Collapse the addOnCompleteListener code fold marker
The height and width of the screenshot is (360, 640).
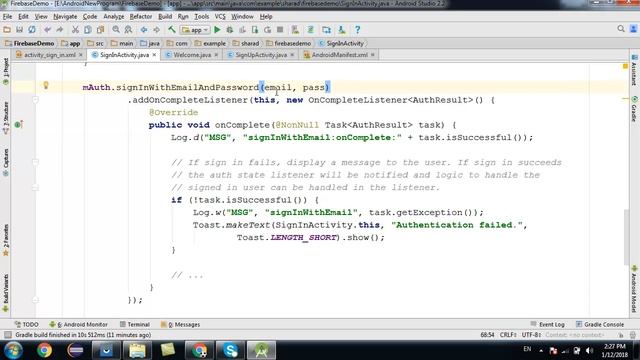click(36, 100)
